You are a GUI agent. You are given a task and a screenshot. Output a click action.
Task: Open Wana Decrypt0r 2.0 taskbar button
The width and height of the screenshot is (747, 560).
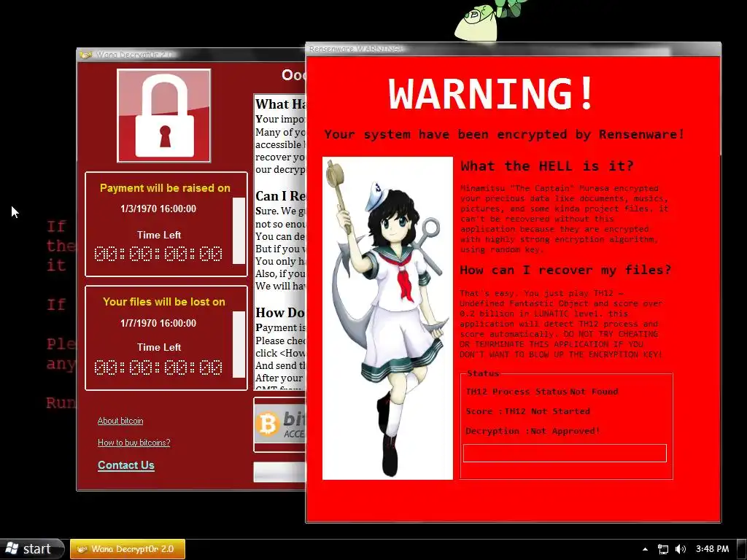point(127,549)
